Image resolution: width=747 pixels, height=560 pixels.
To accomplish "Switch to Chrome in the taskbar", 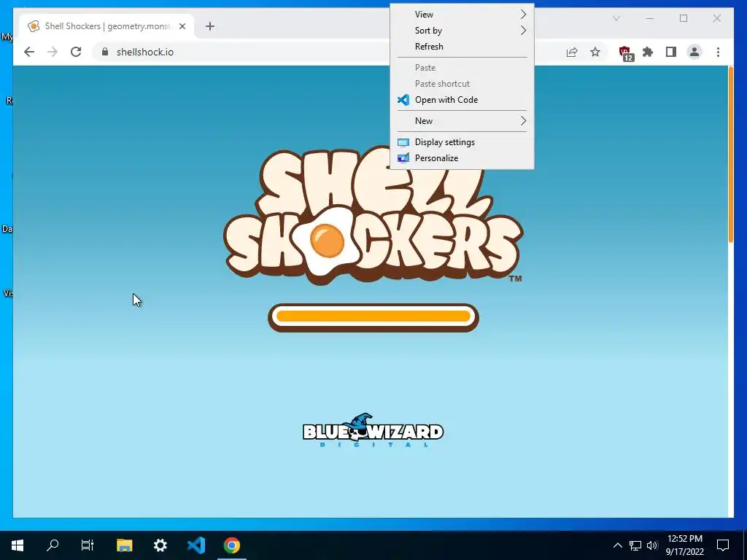I will tap(232, 545).
